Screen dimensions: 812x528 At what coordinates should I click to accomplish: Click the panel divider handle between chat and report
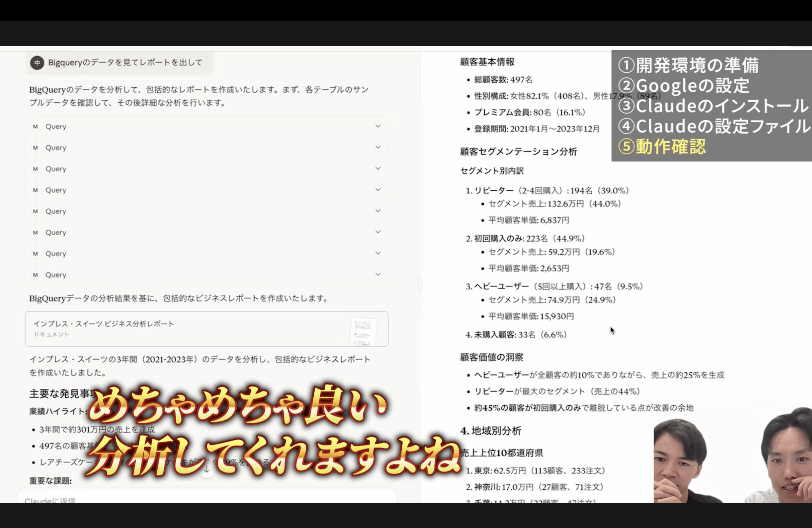click(420, 284)
